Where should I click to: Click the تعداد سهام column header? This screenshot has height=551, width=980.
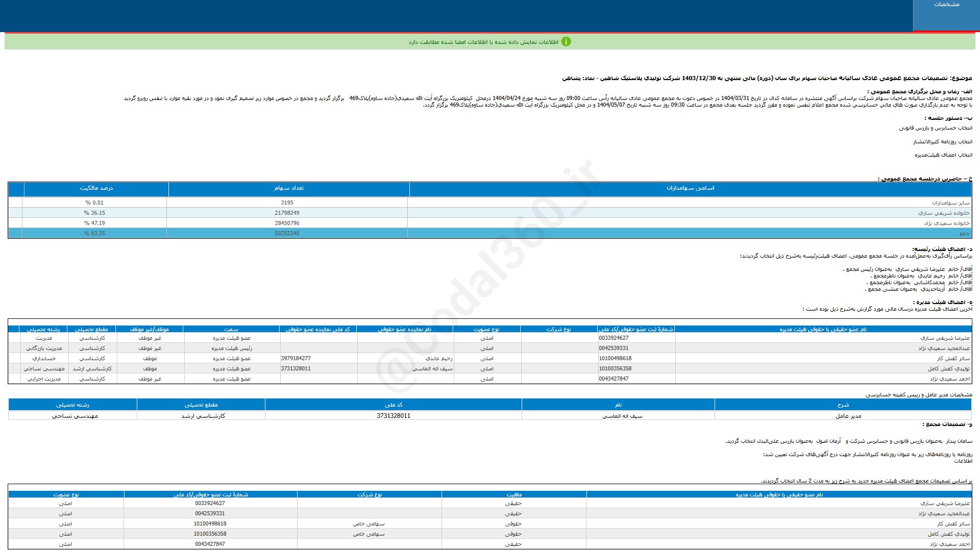[x=288, y=188]
